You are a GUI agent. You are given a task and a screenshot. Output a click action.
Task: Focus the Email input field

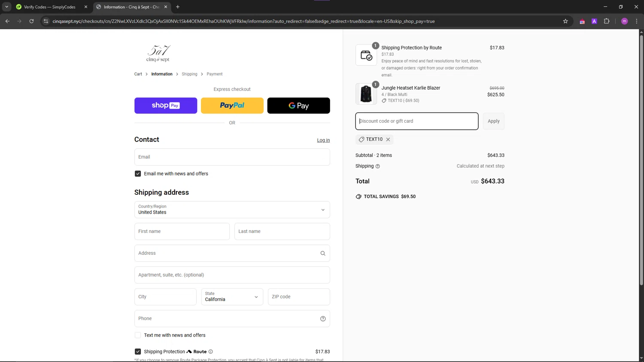pyautogui.click(x=232, y=157)
